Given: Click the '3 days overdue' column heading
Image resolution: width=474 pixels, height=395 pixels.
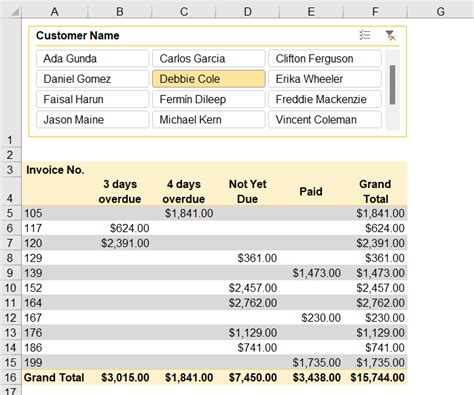Looking at the screenshot, I should (120, 191).
